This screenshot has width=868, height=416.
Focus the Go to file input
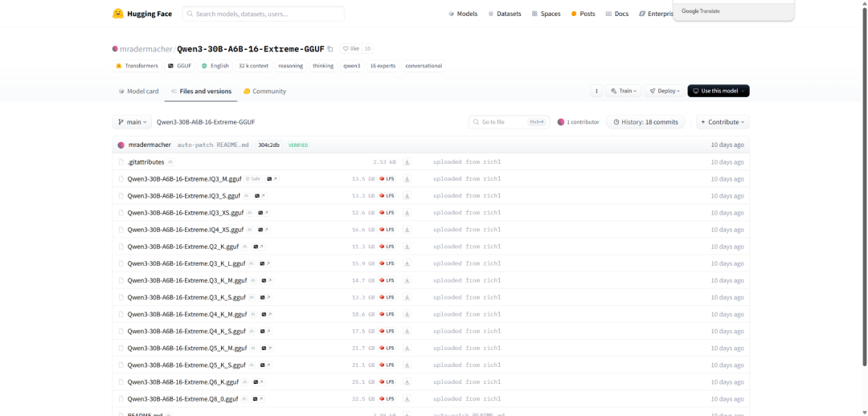click(509, 122)
